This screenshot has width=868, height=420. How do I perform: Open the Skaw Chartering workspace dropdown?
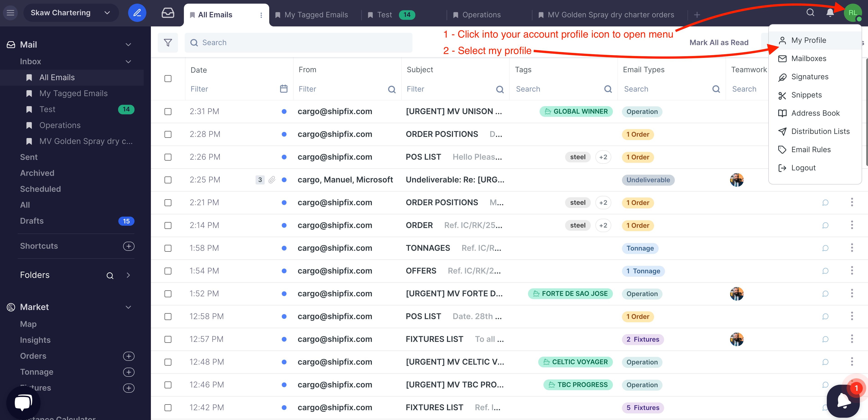click(x=71, y=13)
